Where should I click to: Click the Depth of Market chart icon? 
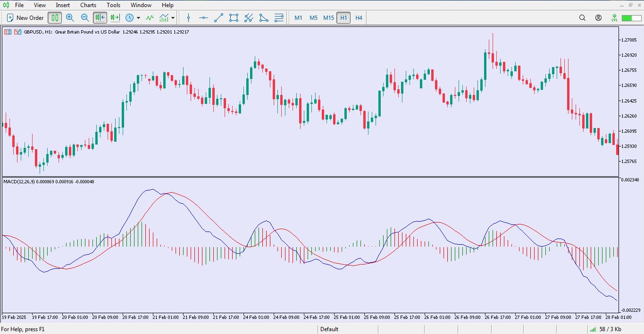click(x=8, y=32)
